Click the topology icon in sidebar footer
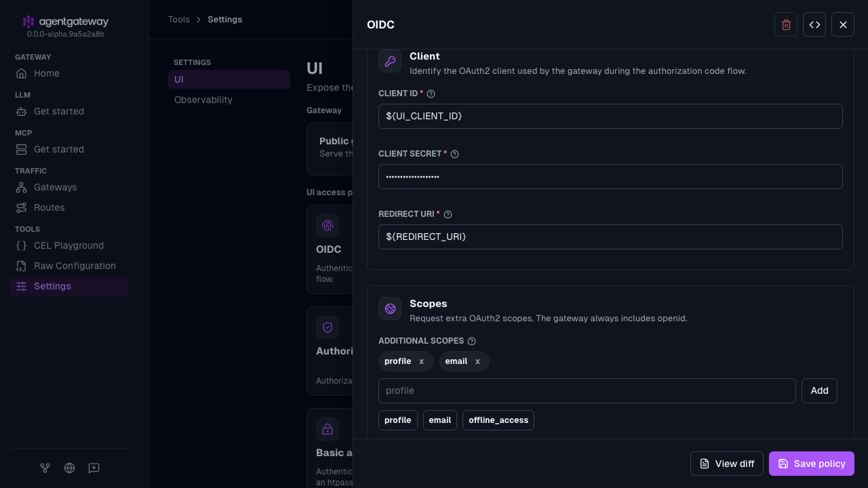 (x=45, y=468)
